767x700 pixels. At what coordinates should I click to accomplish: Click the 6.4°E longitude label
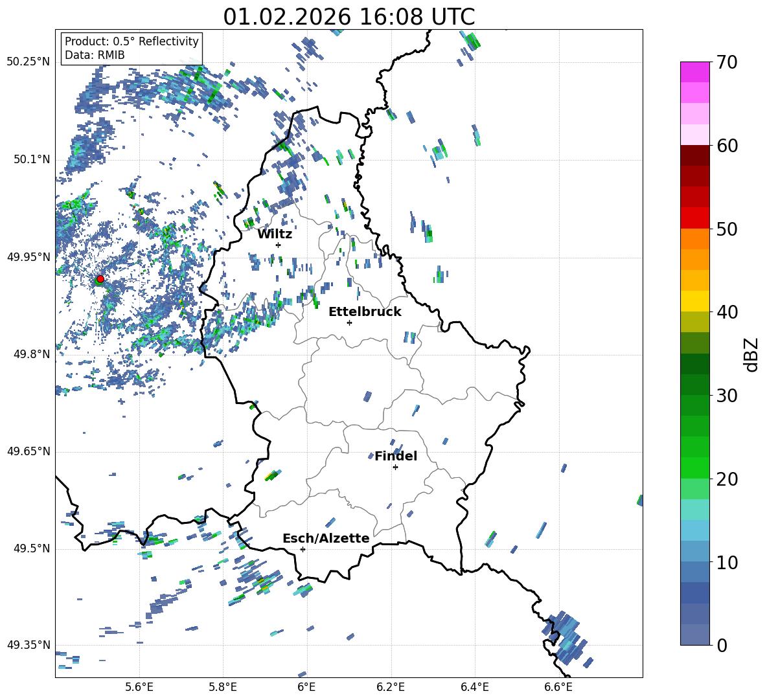pyautogui.click(x=474, y=687)
